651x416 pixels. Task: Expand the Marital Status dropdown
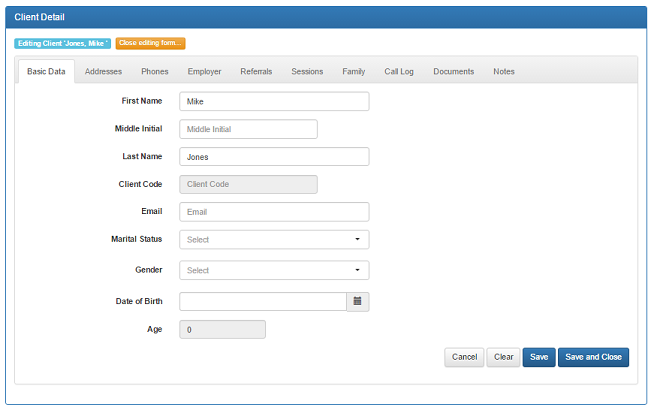pyautogui.click(x=274, y=240)
